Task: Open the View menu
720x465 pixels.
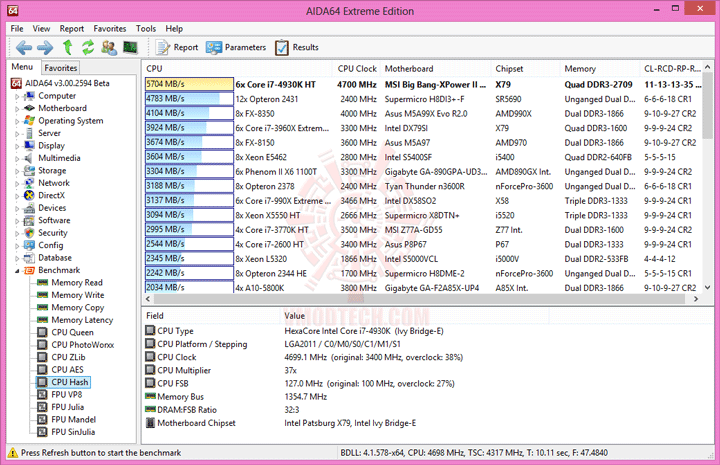Action: coord(41,28)
